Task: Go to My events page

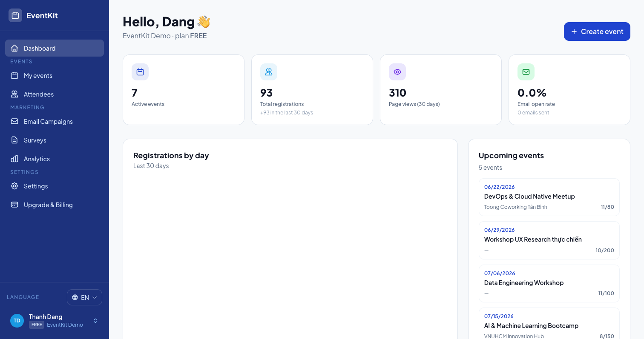Action: [55, 75]
